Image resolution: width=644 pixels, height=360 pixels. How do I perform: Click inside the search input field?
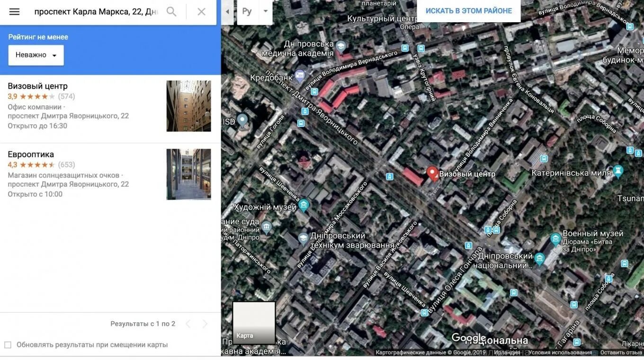(x=95, y=11)
